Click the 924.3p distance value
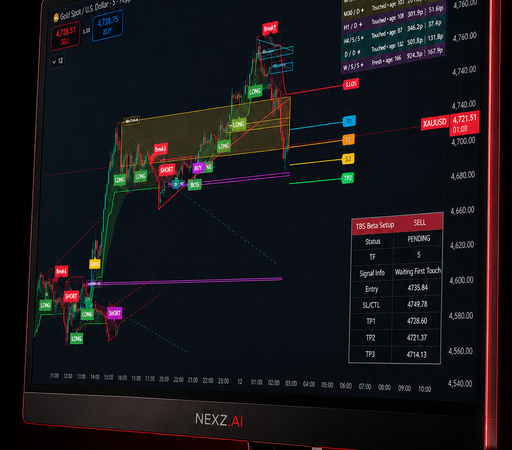512x450 pixels. (415, 54)
